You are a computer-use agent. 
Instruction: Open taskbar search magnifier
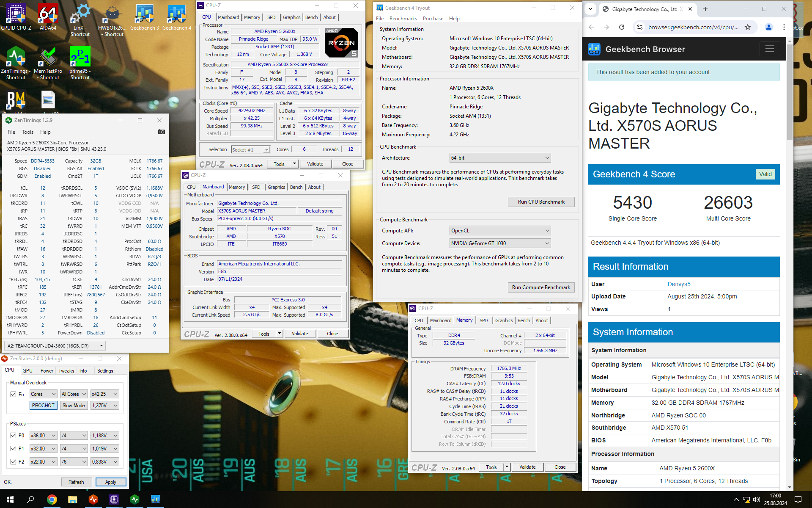(30, 500)
